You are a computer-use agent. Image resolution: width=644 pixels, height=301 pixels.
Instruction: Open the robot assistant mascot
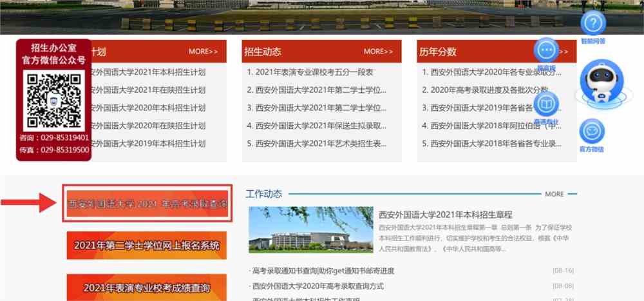[601, 83]
